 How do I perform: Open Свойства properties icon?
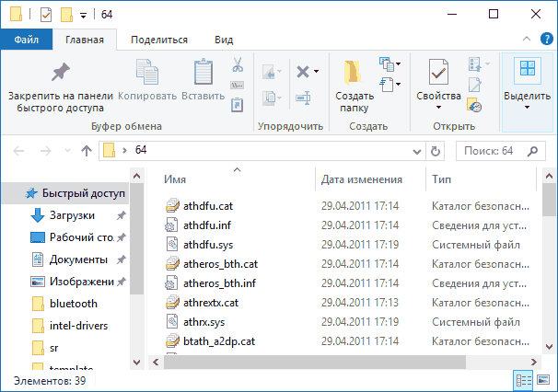coord(438,72)
